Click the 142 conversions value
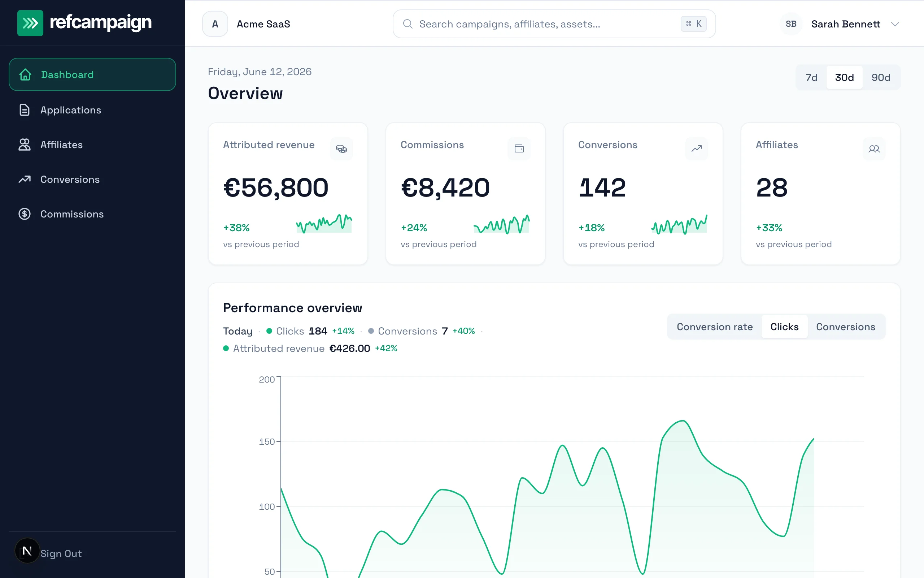 tap(602, 188)
